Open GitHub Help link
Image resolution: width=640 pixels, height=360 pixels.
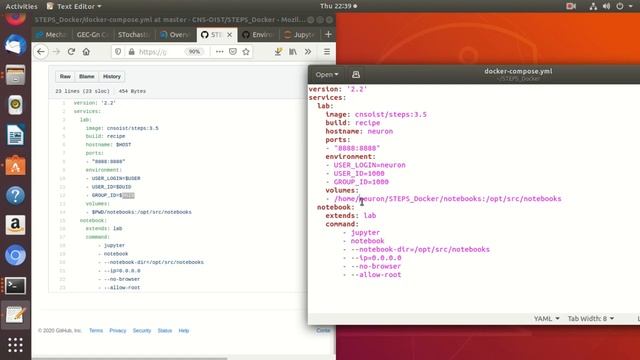(184, 331)
